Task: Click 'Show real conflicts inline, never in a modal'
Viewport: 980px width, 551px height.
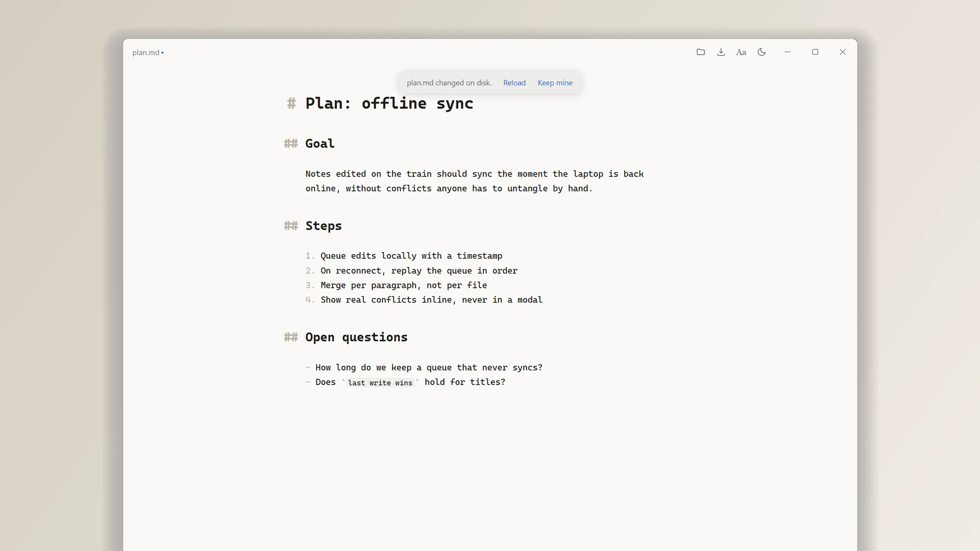Action: (x=431, y=300)
